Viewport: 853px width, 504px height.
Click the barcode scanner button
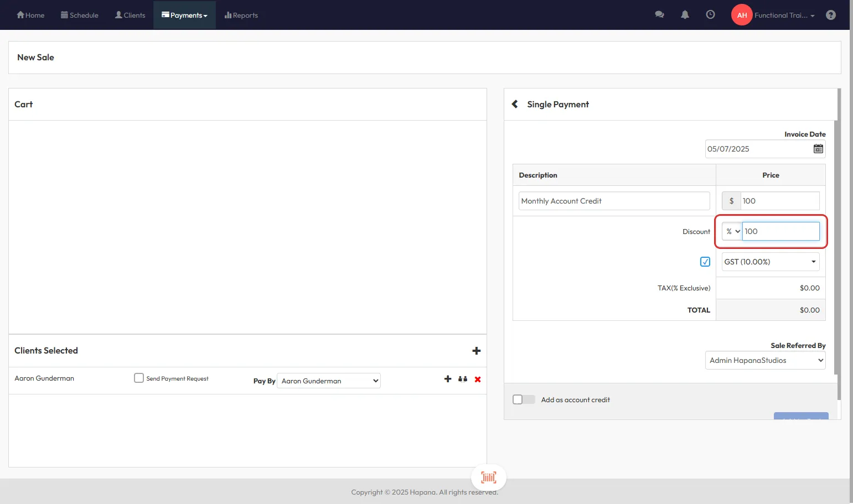(488, 477)
